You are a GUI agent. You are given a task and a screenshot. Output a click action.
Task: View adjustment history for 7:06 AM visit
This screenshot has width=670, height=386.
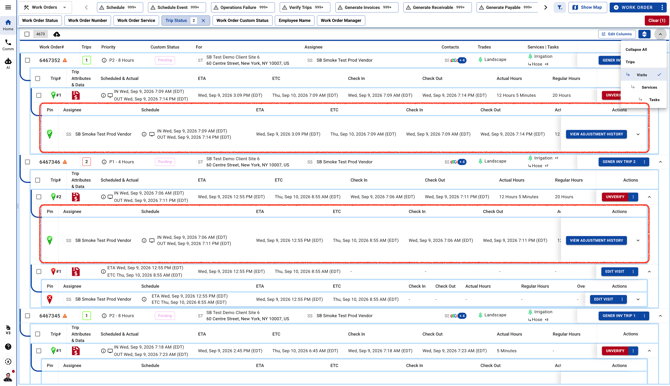tap(596, 240)
